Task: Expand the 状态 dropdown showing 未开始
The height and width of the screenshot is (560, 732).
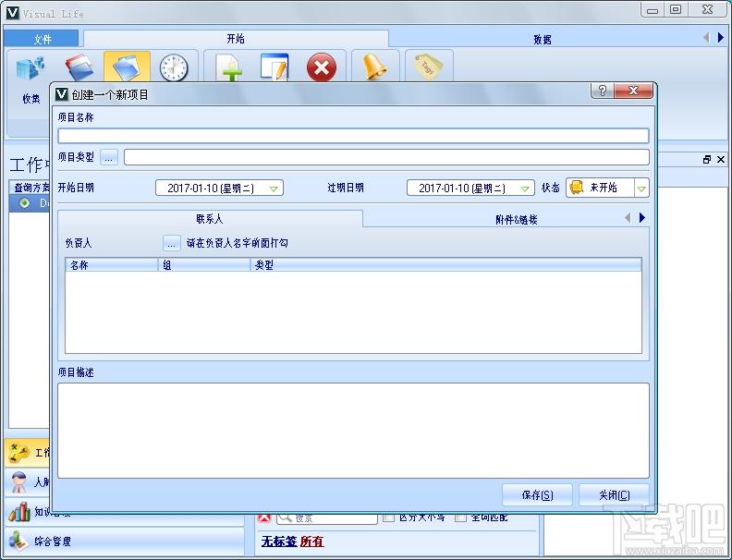Action: [x=640, y=189]
